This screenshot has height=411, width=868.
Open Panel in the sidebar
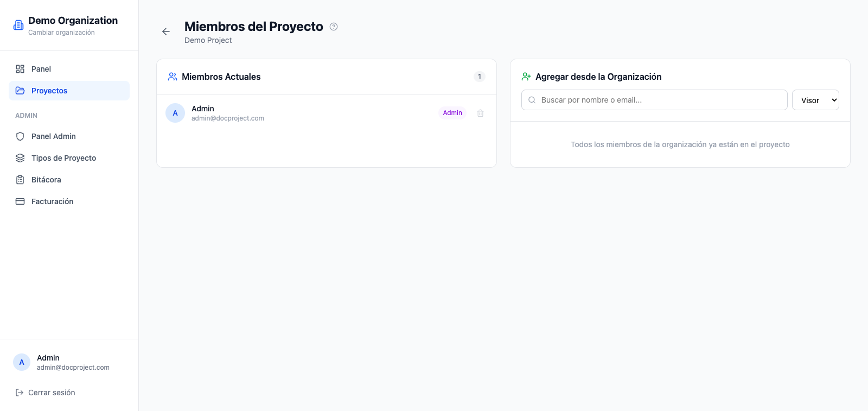point(69,69)
